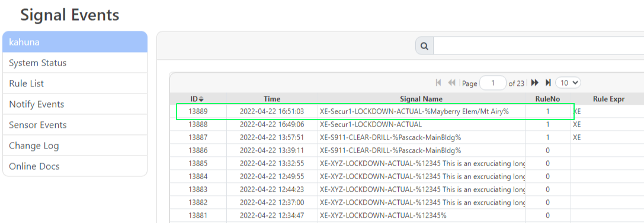Click signal XE-Secur1-LOCKDOWN-ACTUAL in row 13888

[x=371, y=124]
